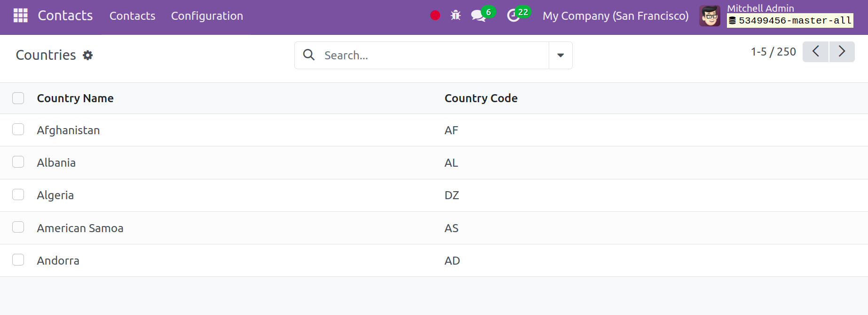
Task: Click the Countries gear actions icon
Action: tap(88, 55)
